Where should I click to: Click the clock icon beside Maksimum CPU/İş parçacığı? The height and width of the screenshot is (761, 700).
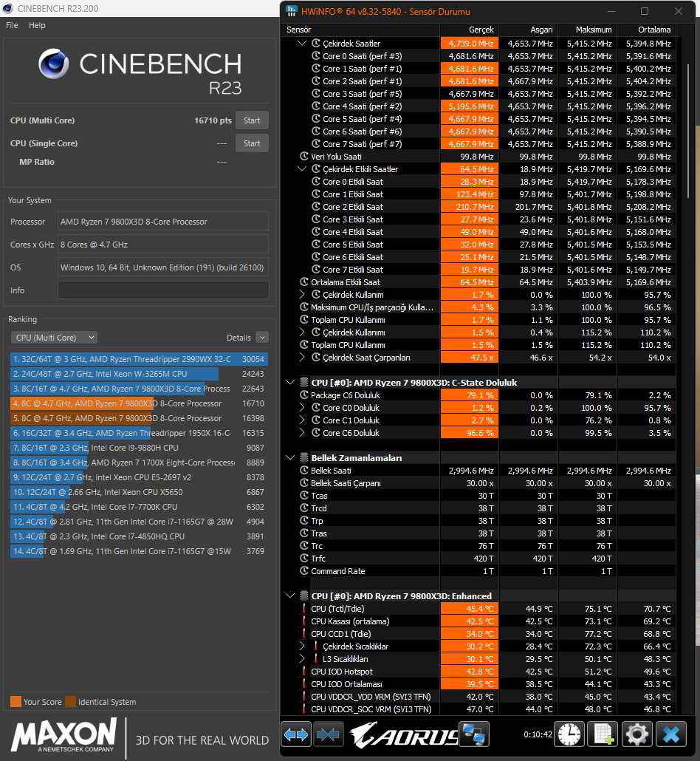pos(304,307)
